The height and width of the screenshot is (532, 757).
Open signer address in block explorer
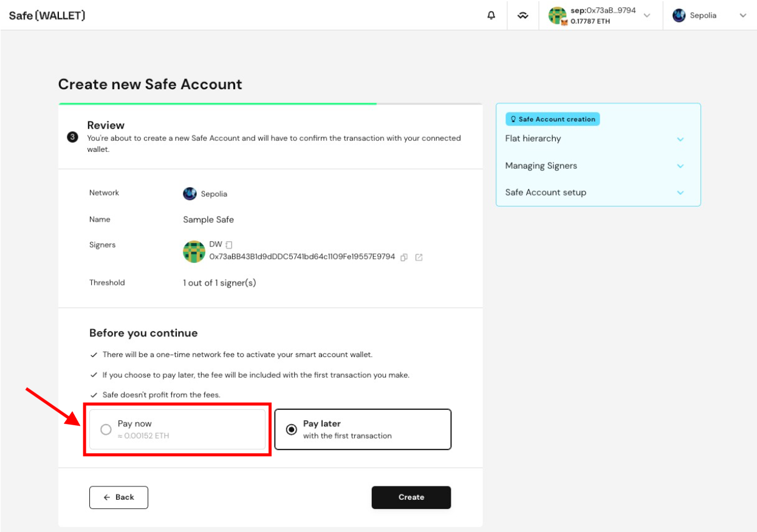[x=419, y=257]
